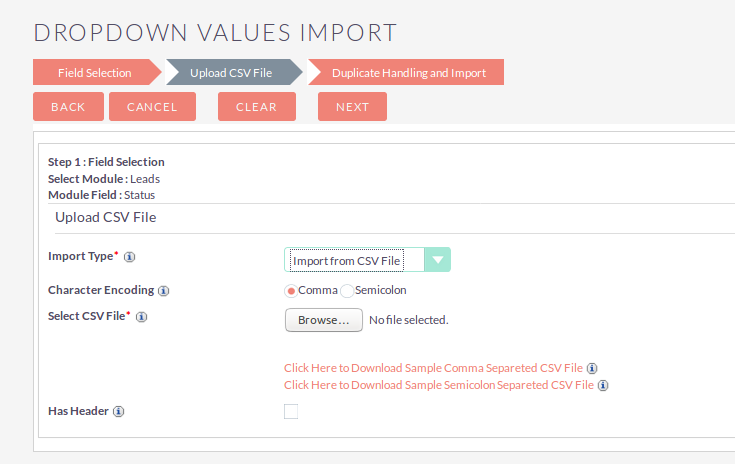
Task: Click info icon next to Import Type
Action: pos(129,257)
